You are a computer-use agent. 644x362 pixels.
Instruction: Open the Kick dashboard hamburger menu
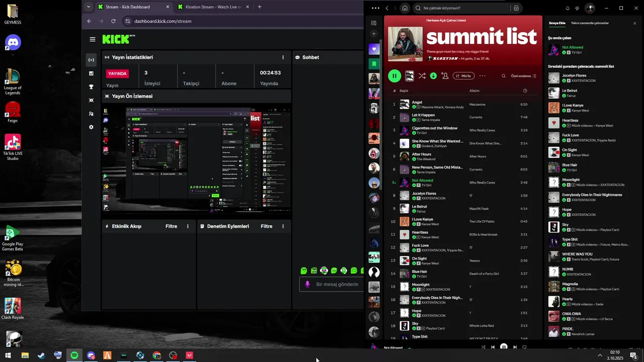pyautogui.click(x=93, y=39)
